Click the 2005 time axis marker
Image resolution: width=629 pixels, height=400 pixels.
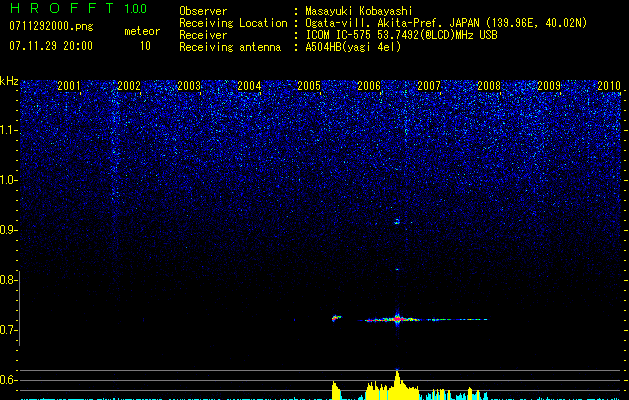point(309,85)
